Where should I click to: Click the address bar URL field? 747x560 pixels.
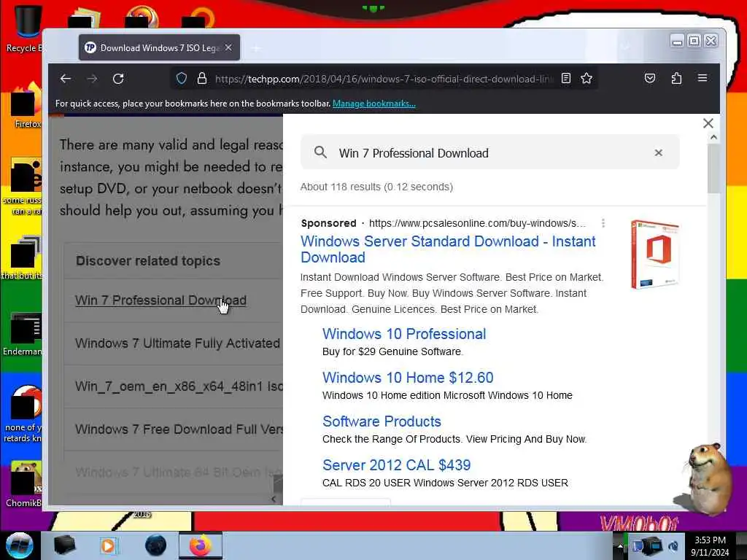[384, 79]
